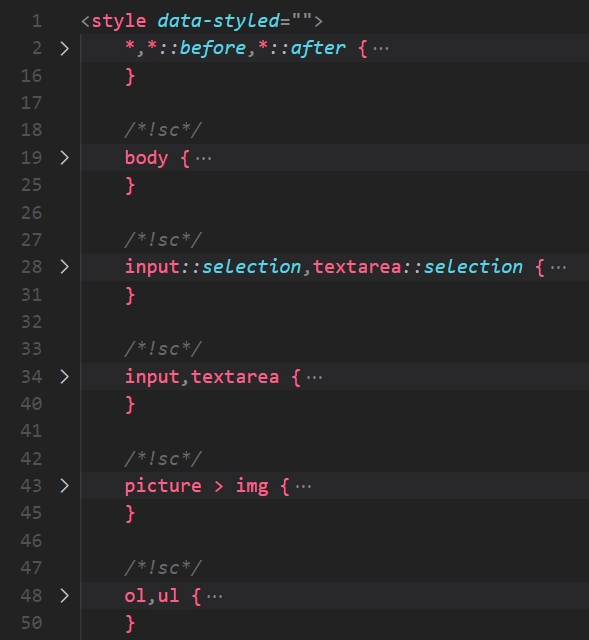This screenshot has height=640, width=589.
Task: Click the /*!sc*/ comment on line 18
Action: pos(163,130)
